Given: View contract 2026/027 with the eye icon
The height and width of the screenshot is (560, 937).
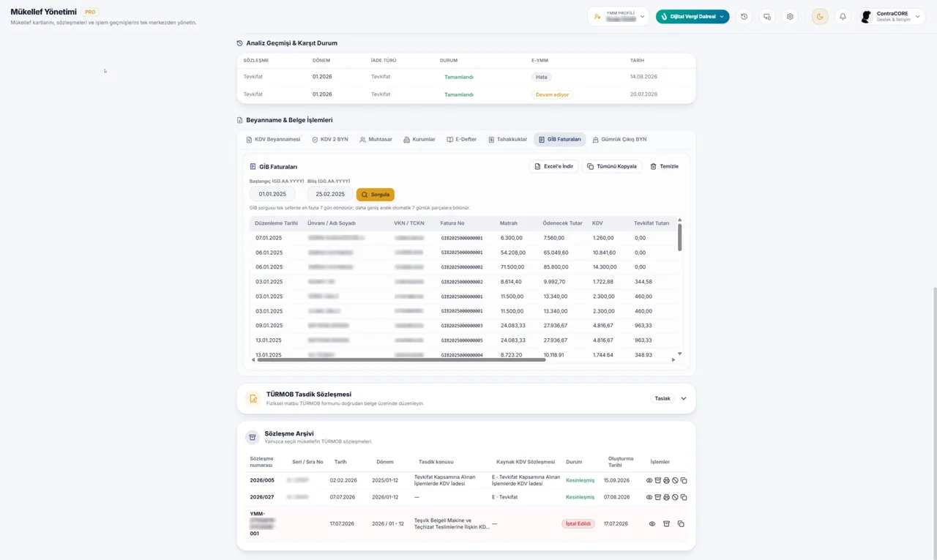Looking at the screenshot, I should [x=649, y=497].
